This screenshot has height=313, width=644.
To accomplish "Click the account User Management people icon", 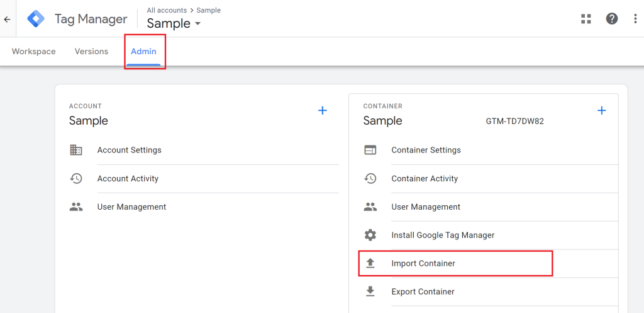I will point(76,207).
